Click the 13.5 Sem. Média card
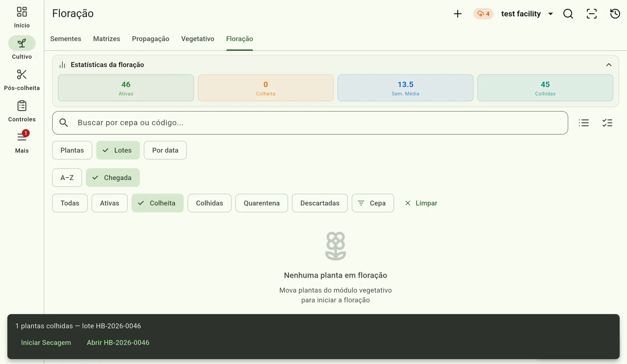 tap(405, 88)
